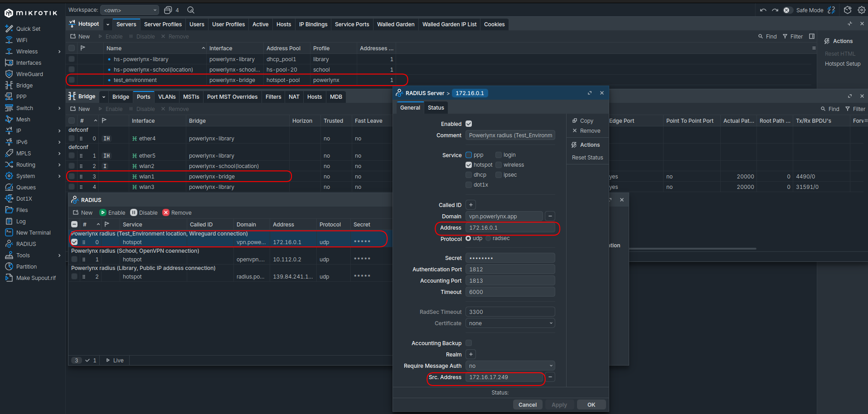Screen dimensions: 868x414
Task: Select the radsec protocol radio button
Action: pyautogui.click(x=489, y=239)
